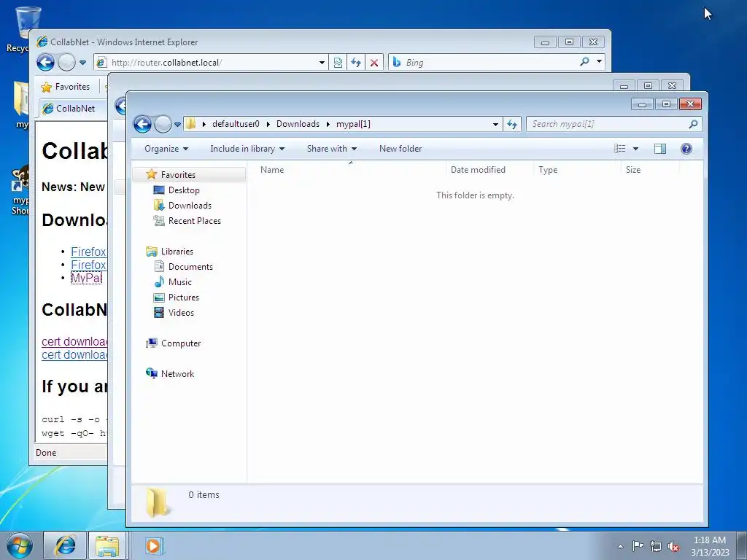Open Documents library
The image size is (747, 560).
pyautogui.click(x=190, y=267)
